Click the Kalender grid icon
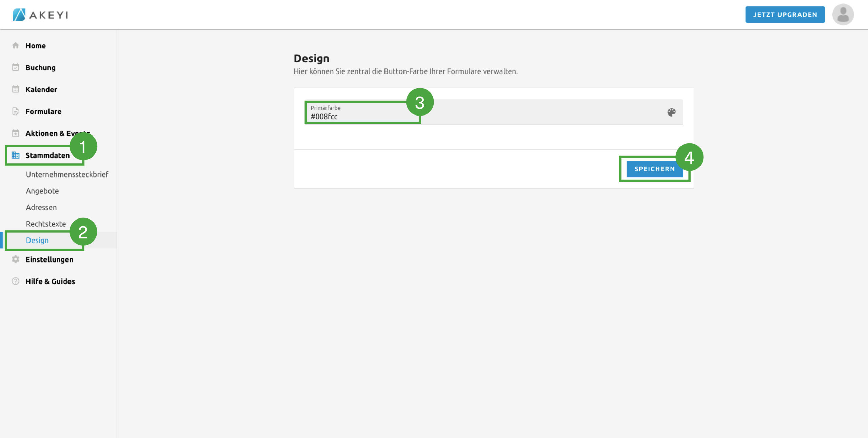The image size is (868, 438). point(16,89)
